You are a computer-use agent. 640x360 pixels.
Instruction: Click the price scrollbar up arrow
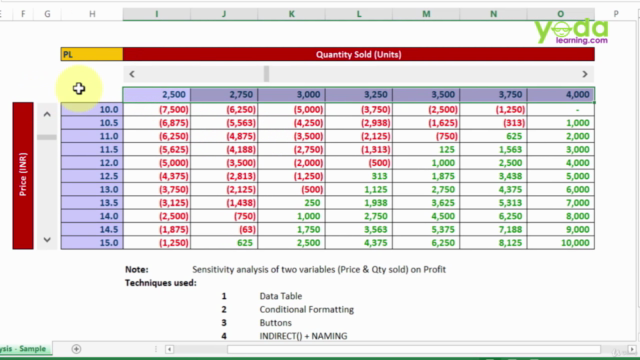[x=47, y=114]
